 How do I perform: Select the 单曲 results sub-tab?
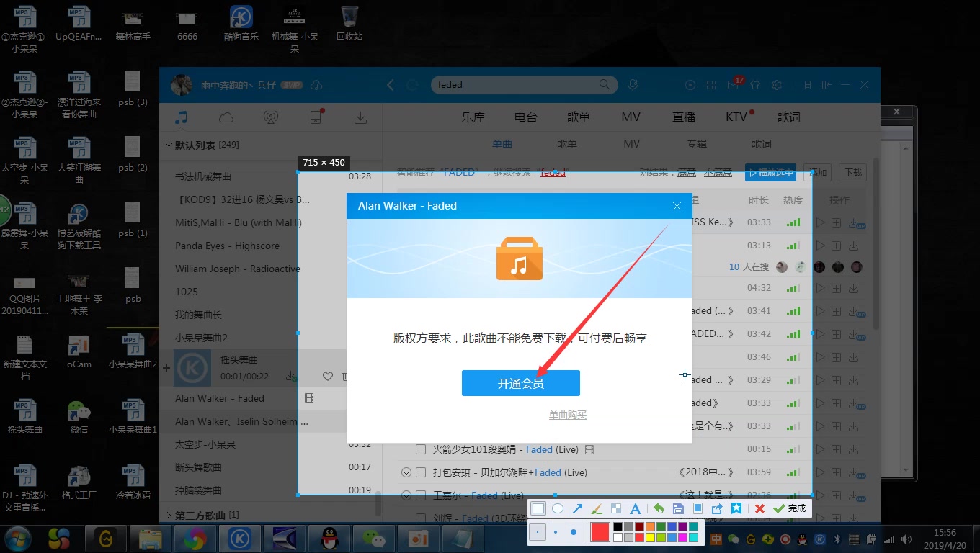click(x=502, y=144)
